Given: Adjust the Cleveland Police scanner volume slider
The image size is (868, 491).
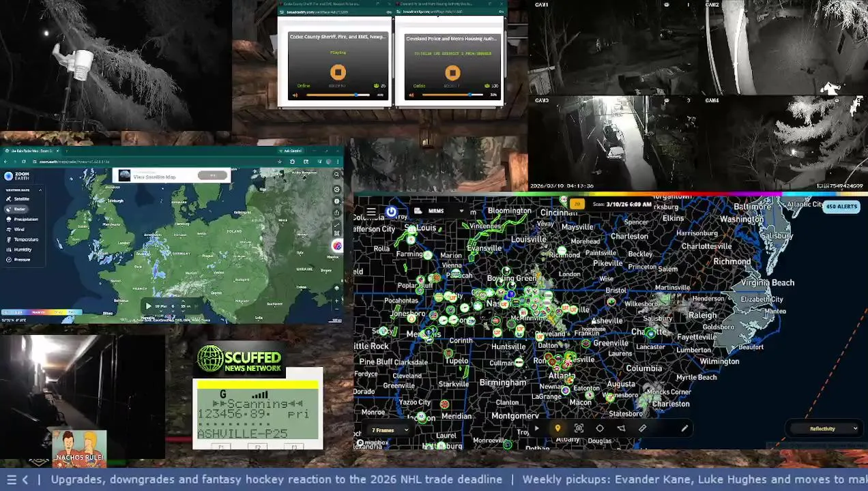Looking at the screenshot, I should [453, 95].
